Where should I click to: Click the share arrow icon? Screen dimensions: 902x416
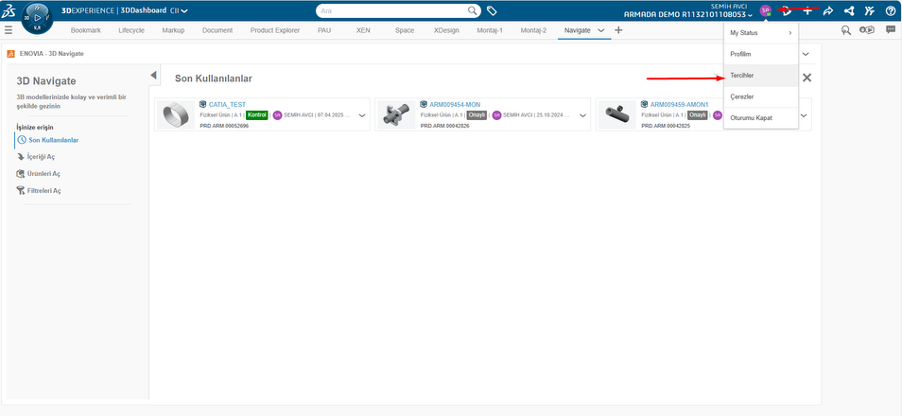828,10
